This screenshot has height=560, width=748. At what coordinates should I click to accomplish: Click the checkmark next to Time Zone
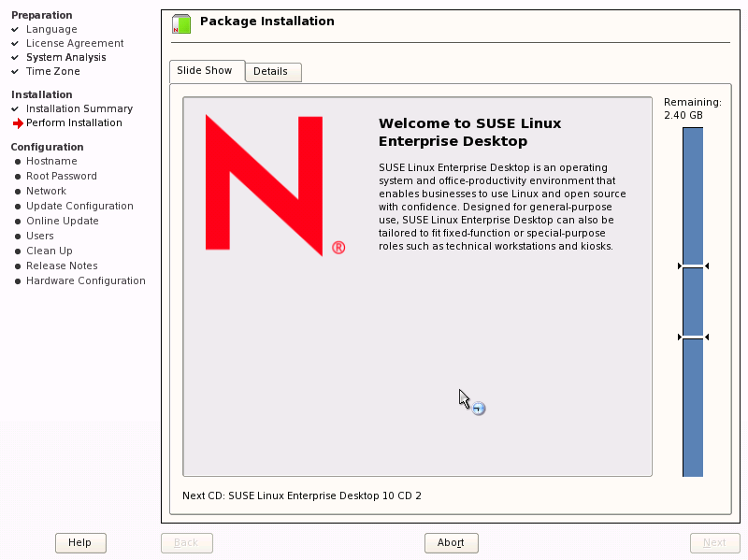[15, 72]
